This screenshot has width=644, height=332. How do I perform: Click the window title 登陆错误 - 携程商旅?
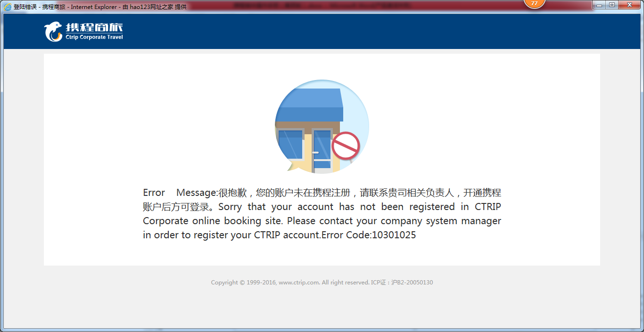pyautogui.click(x=40, y=7)
